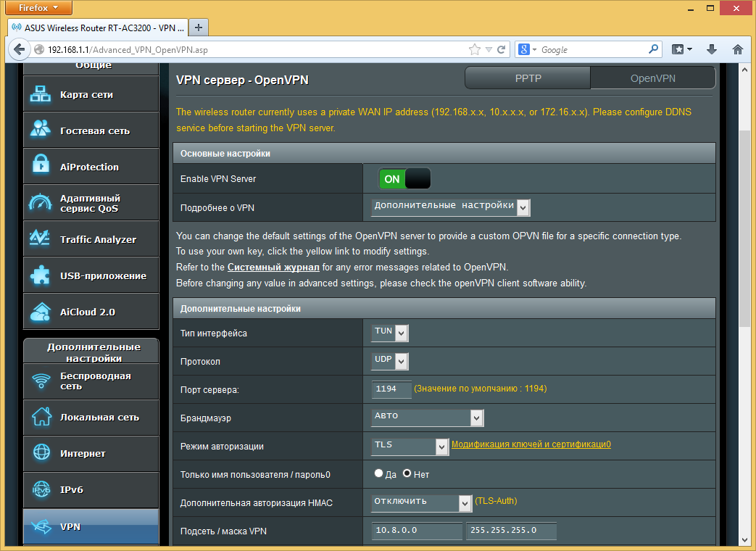Open the Network Map (Карта сети) icon

pos(40,94)
